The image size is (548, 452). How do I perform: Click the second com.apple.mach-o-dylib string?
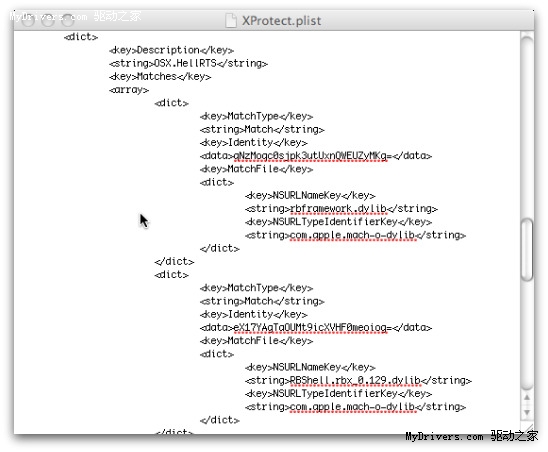point(353,407)
